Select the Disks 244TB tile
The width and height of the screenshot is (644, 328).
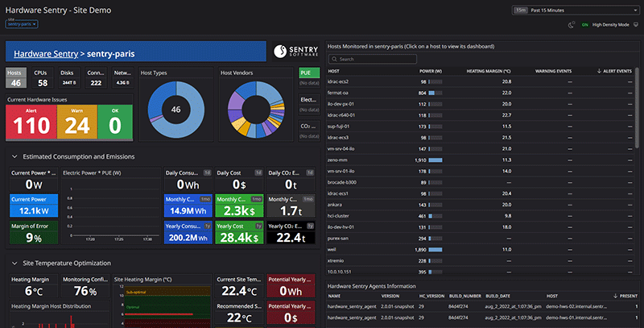click(69, 78)
